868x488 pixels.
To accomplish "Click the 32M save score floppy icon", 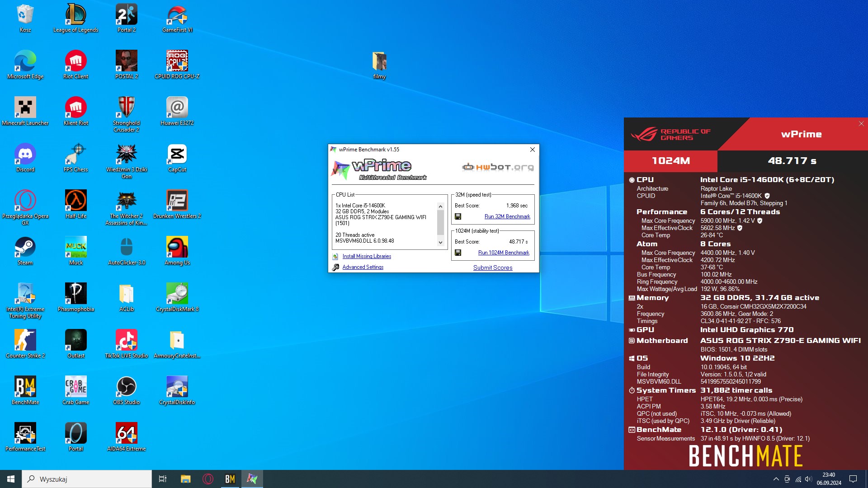I will click(x=458, y=216).
